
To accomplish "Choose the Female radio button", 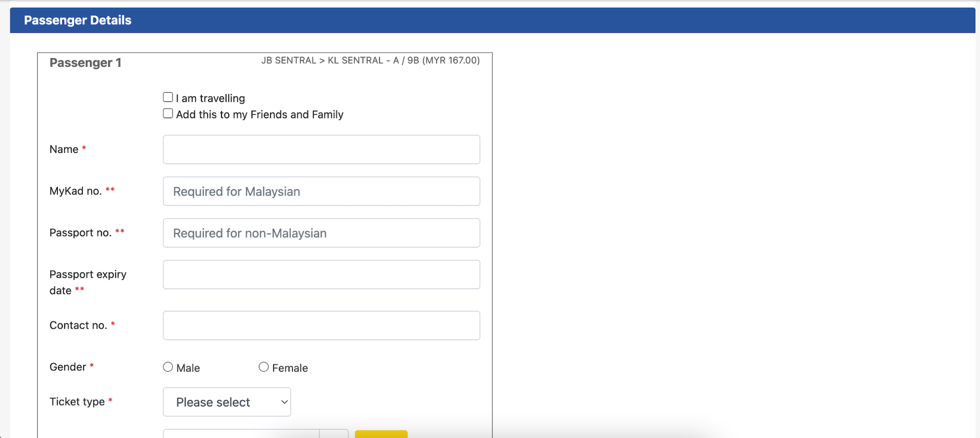I will 264,367.
